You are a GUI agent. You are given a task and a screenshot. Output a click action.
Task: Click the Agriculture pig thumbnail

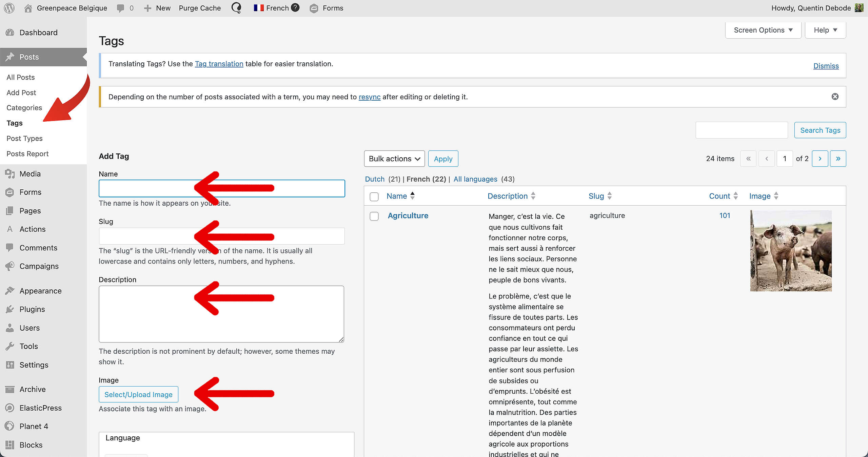click(791, 251)
